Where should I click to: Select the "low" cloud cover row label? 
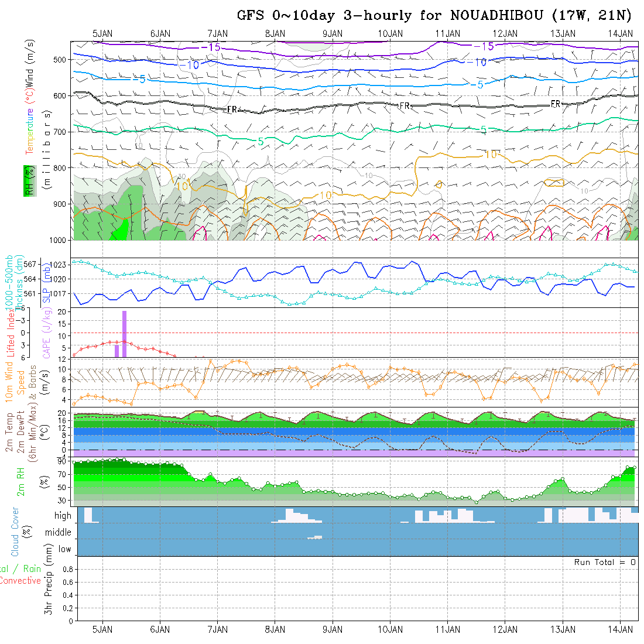[x=64, y=549]
